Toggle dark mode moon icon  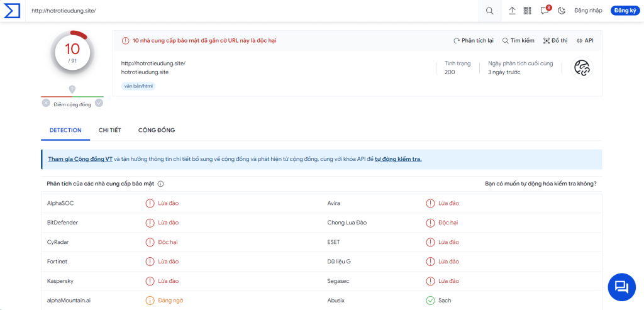point(562,11)
